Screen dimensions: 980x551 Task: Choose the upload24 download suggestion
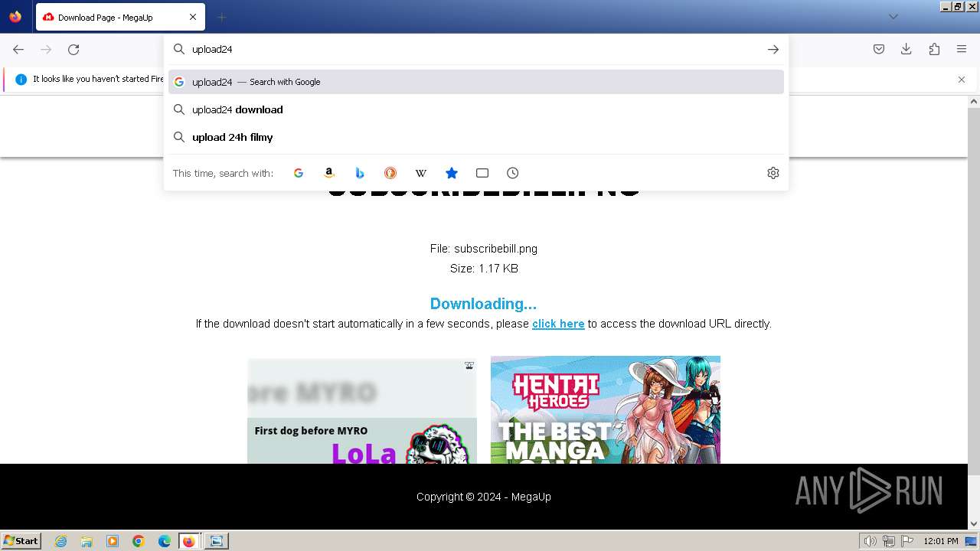(x=476, y=109)
